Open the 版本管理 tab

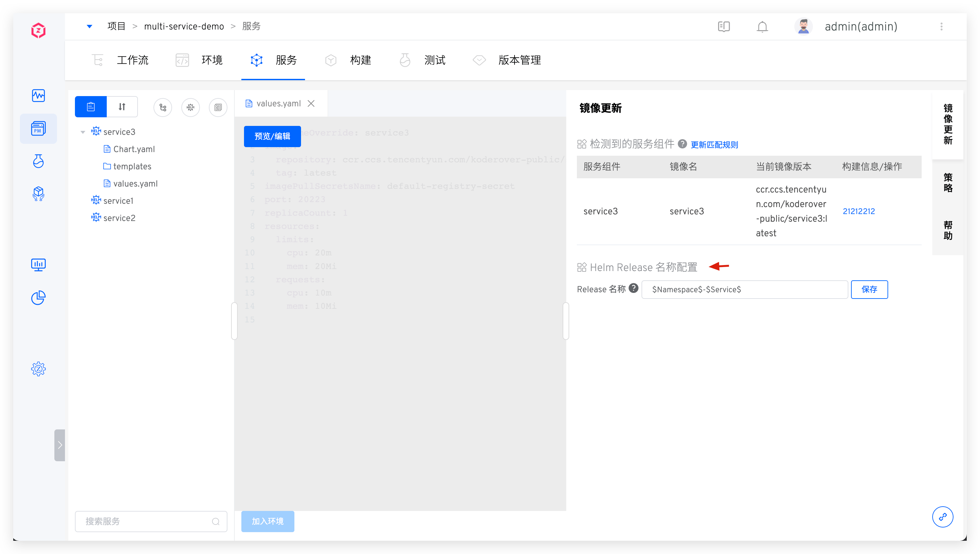520,60
